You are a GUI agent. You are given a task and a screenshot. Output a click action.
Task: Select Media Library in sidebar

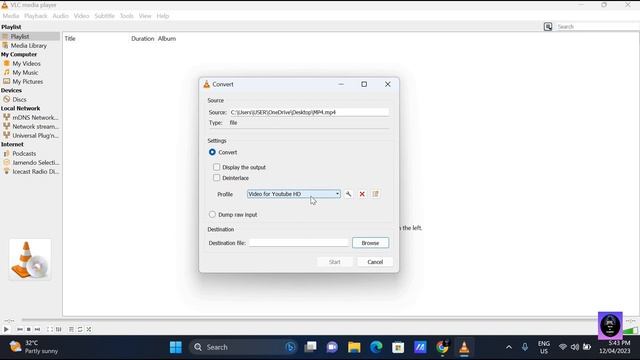click(x=29, y=46)
